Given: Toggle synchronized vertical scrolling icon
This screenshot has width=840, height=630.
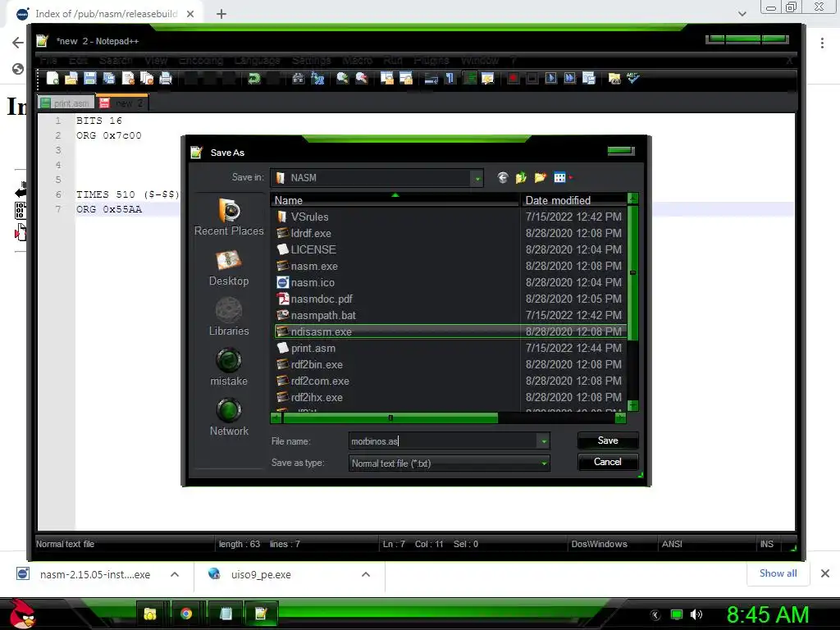Looking at the screenshot, I should pos(387,78).
